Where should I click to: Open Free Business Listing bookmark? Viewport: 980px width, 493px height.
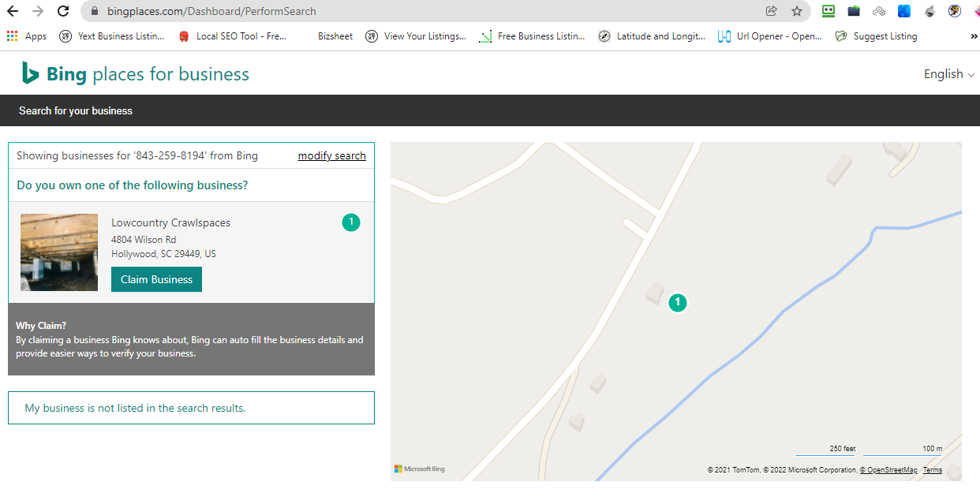pos(533,36)
